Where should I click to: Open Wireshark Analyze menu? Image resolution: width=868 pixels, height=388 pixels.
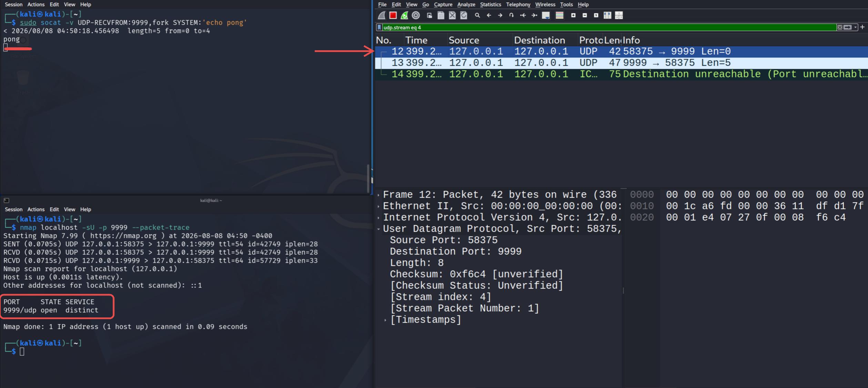[x=466, y=4]
